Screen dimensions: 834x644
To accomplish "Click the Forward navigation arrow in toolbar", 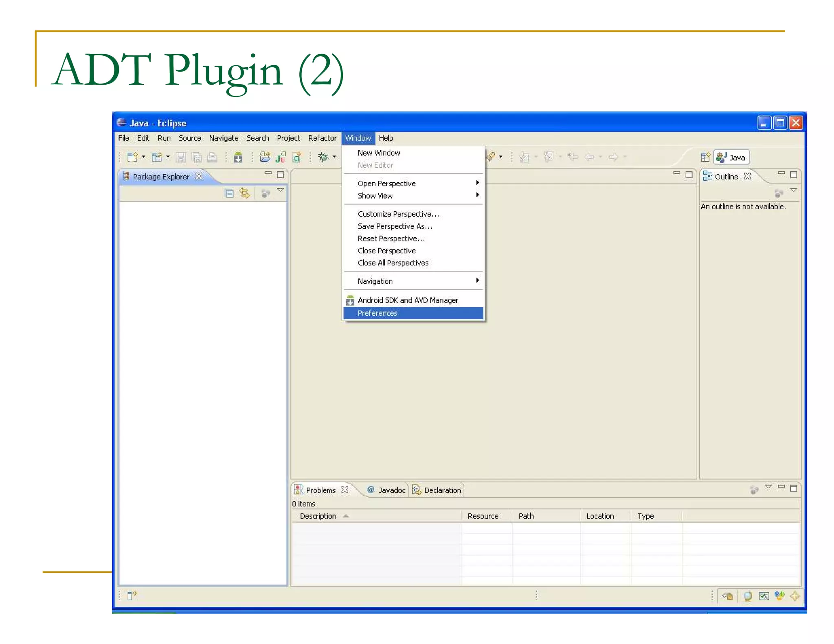I will pyautogui.click(x=613, y=157).
